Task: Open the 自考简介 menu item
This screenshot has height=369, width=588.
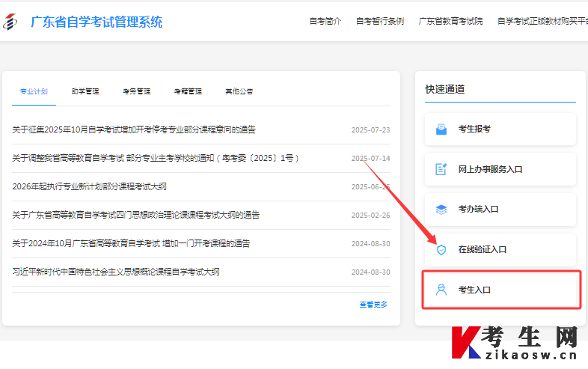Action: click(x=325, y=22)
